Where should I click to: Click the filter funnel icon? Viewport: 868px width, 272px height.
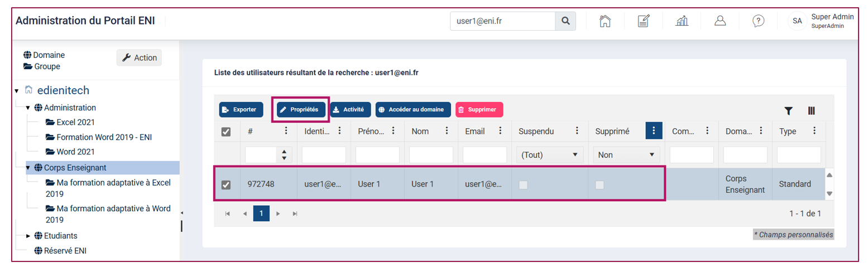coord(788,111)
